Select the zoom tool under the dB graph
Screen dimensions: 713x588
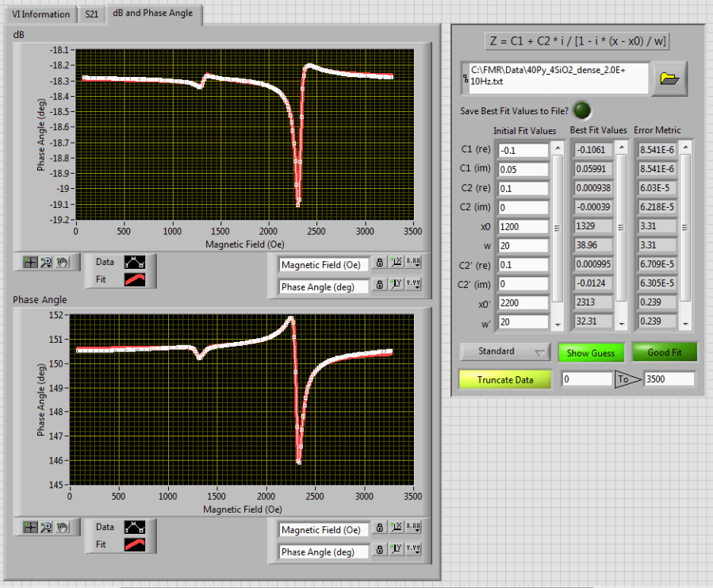(45, 263)
